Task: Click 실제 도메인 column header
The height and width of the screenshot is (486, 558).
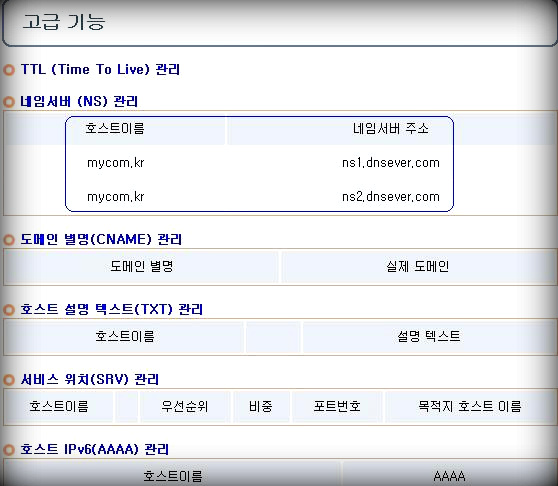Action: pos(417,266)
